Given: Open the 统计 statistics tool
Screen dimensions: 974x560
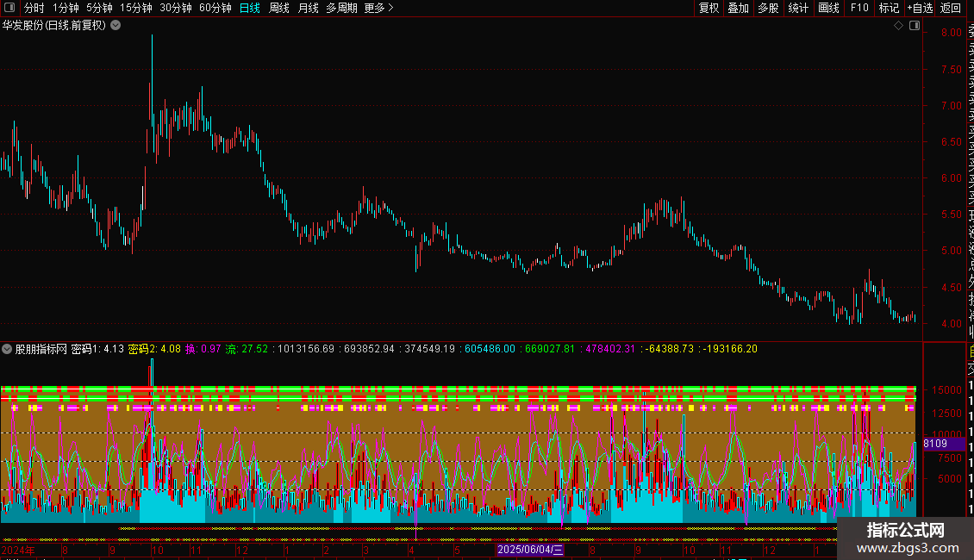Looking at the screenshot, I should [798, 8].
